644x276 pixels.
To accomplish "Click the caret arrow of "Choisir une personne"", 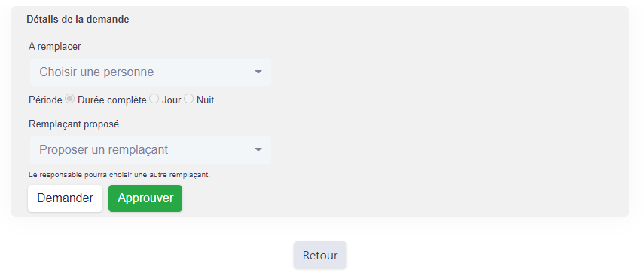I will click(x=258, y=72).
